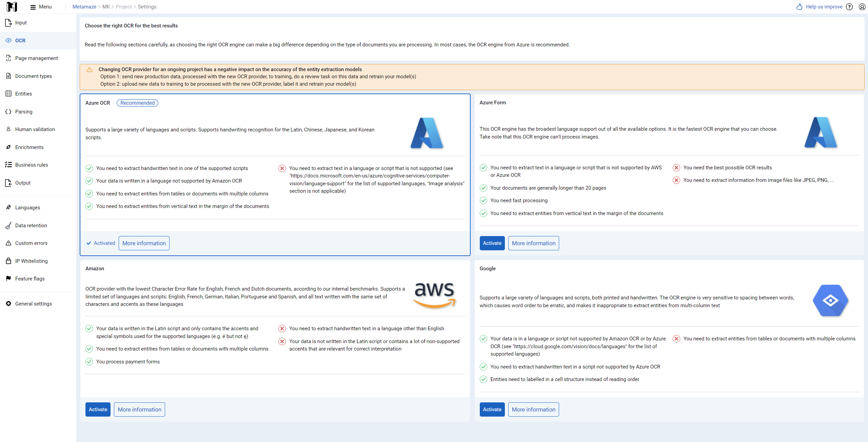Click the Feature flags flag icon

(8, 278)
